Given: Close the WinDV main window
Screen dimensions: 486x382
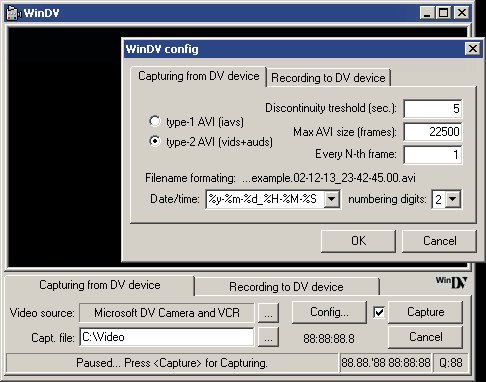Looking at the screenshot, I should coord(462,13).
